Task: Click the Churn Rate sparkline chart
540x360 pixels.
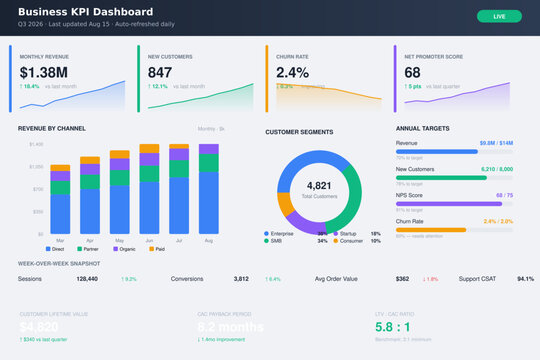Action: [329, 96]
